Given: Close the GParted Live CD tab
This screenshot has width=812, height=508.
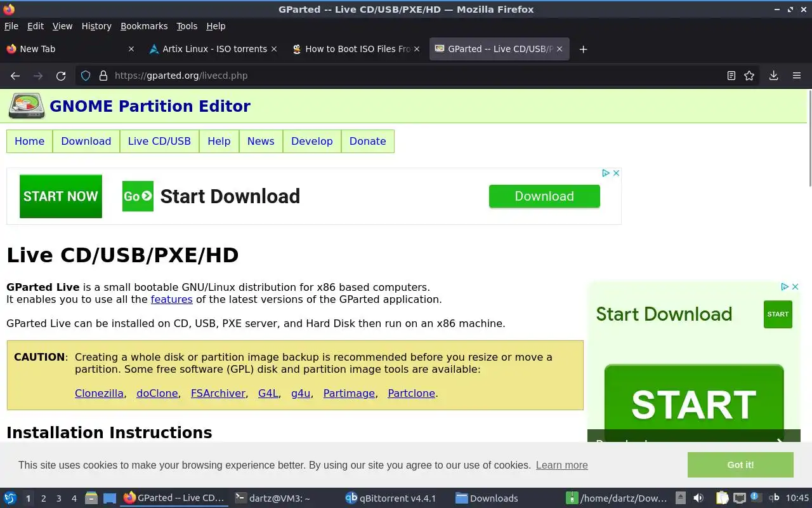Looking at the screenshot, I should click(x=560, y=49).
